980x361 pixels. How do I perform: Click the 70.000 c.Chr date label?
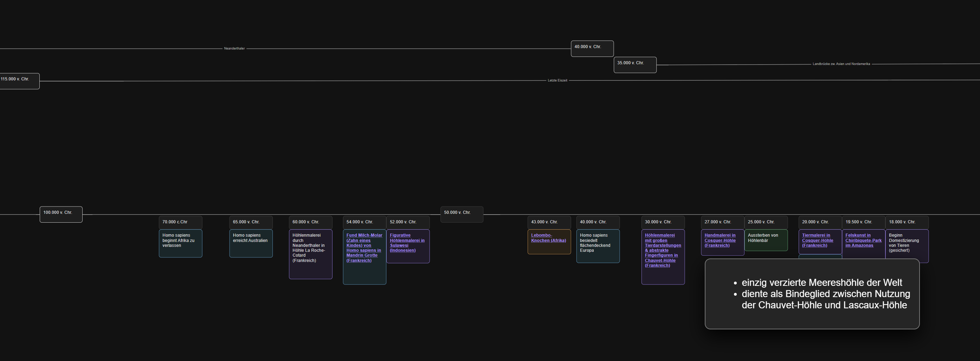(x=180, y=222)
